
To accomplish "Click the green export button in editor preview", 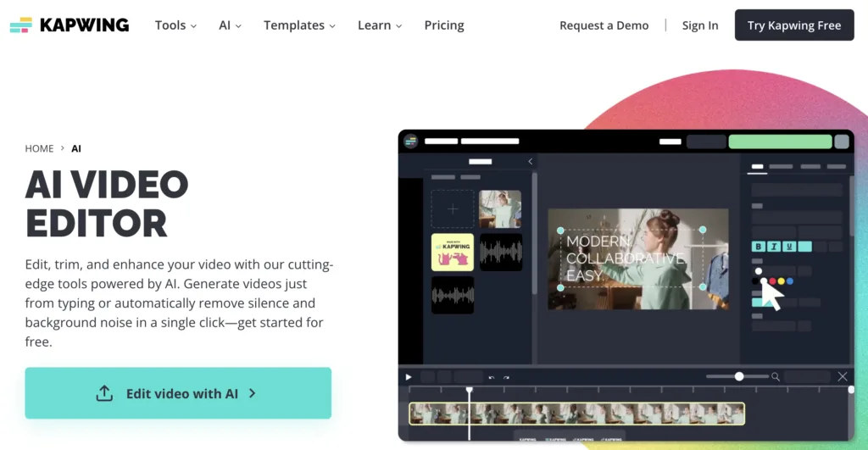I will 780,142.
